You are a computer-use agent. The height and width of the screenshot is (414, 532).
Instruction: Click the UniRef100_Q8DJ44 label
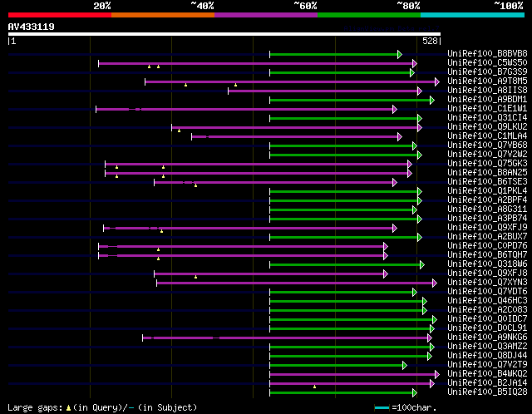point(487,356)
